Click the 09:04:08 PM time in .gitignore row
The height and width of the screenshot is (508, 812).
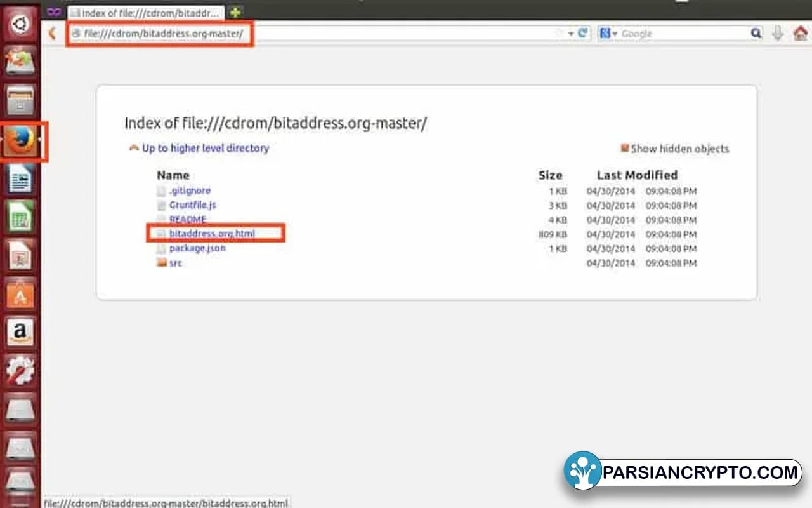[671, 190]
